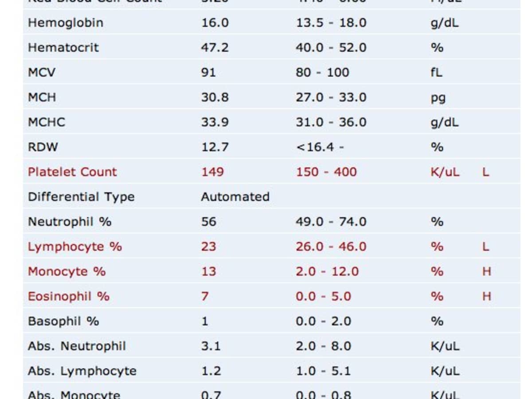Screen dimensions: 532x399
Task: Click the Neutrophil % value 56
Action: pyautogui.click(x=208, y=221)
